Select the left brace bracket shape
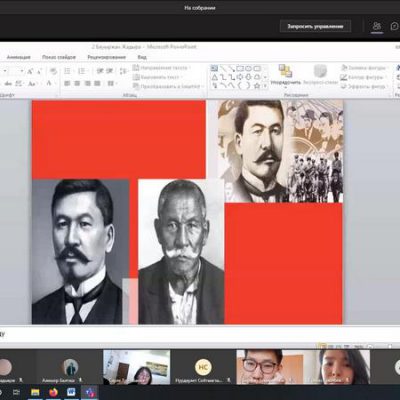This screenshot has width=400, height=400. pos(240,86)
